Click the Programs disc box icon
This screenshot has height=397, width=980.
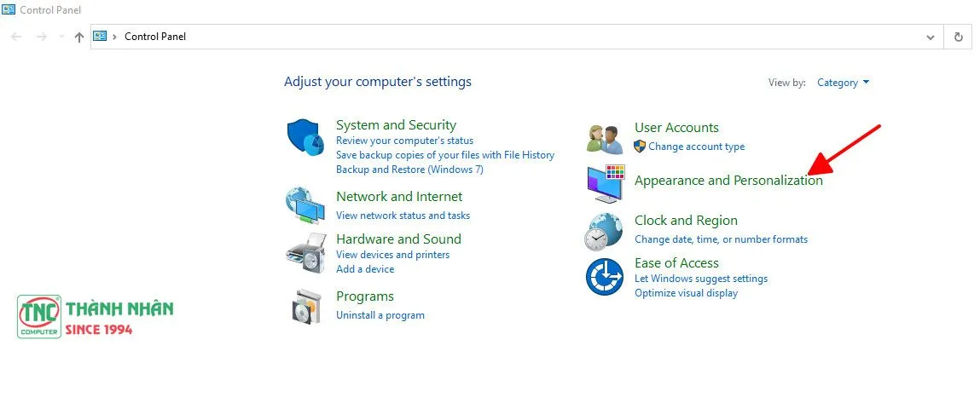tap(306, 306)
